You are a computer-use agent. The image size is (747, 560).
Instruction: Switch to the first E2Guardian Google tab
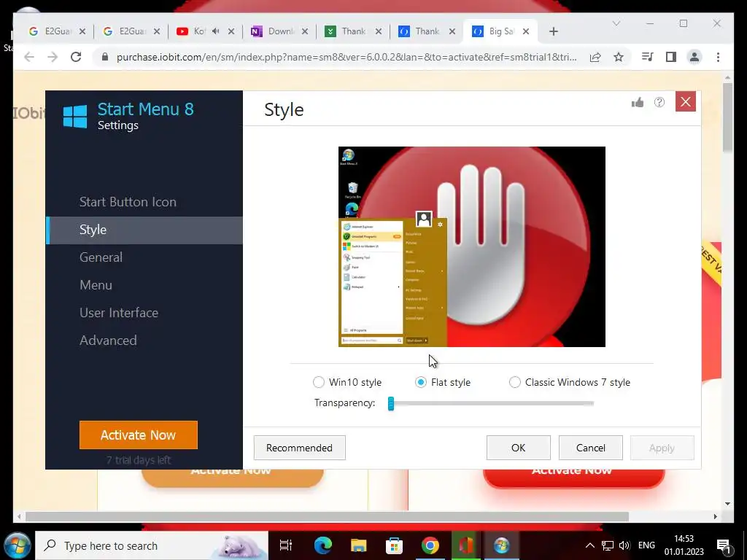[x=57, y=31]
